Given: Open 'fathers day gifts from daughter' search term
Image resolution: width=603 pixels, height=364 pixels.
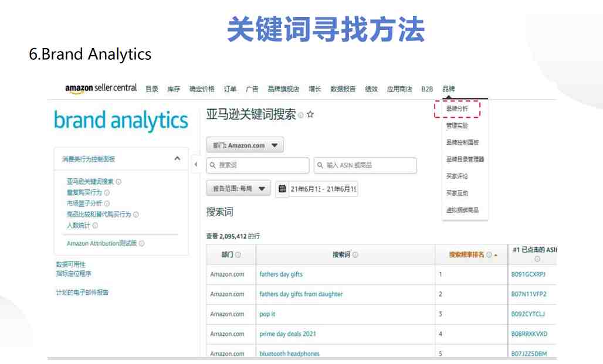Looking at the screenshot, I should [x=301, y=294].
